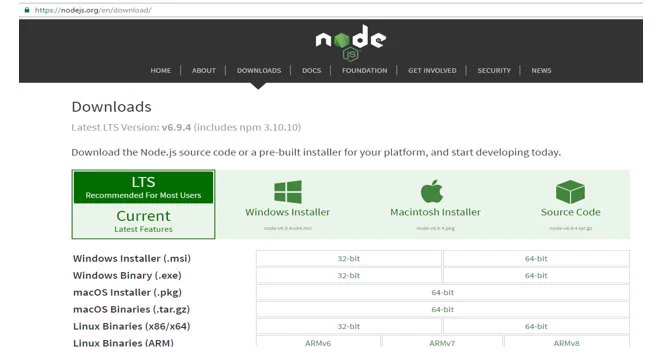Click the Windows Installer text link
This screenshot has width=662, height=360.
[x=288, y=212]
